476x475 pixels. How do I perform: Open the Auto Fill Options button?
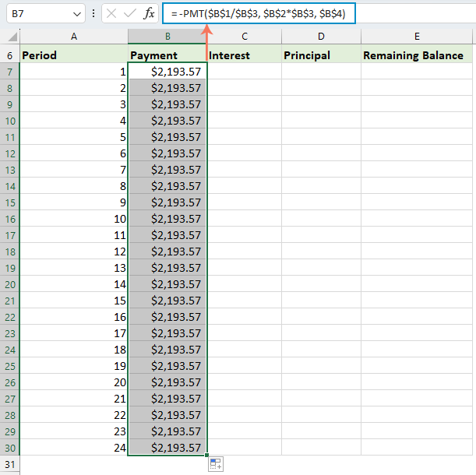215,464
